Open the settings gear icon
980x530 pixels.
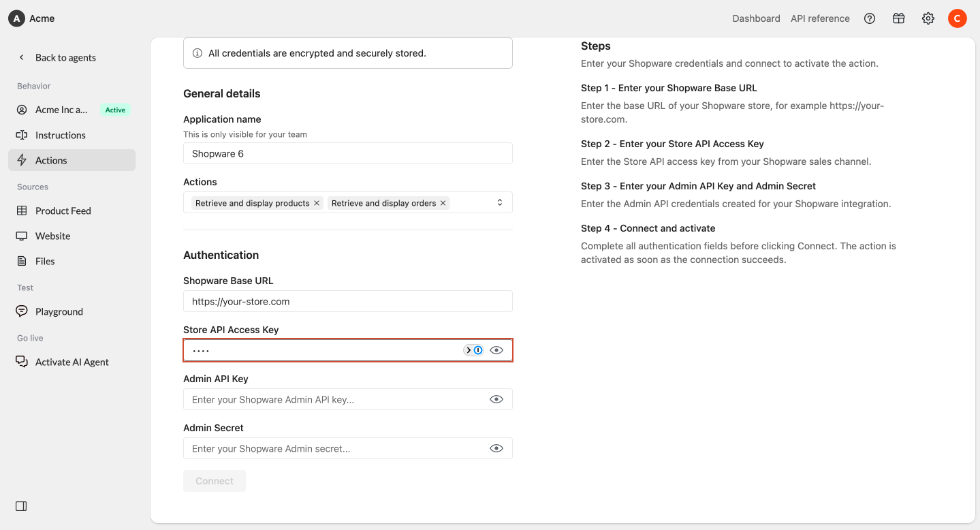[928, 18]
